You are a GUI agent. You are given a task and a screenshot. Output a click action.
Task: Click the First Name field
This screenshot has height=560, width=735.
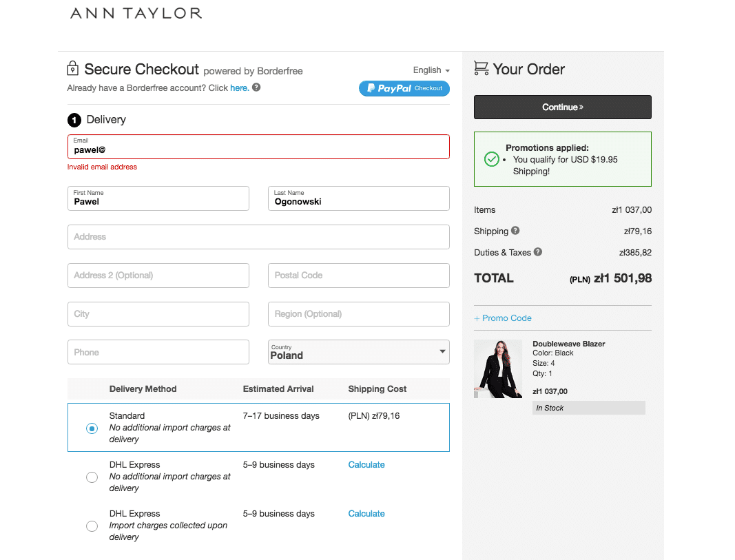tap(158, 198)
